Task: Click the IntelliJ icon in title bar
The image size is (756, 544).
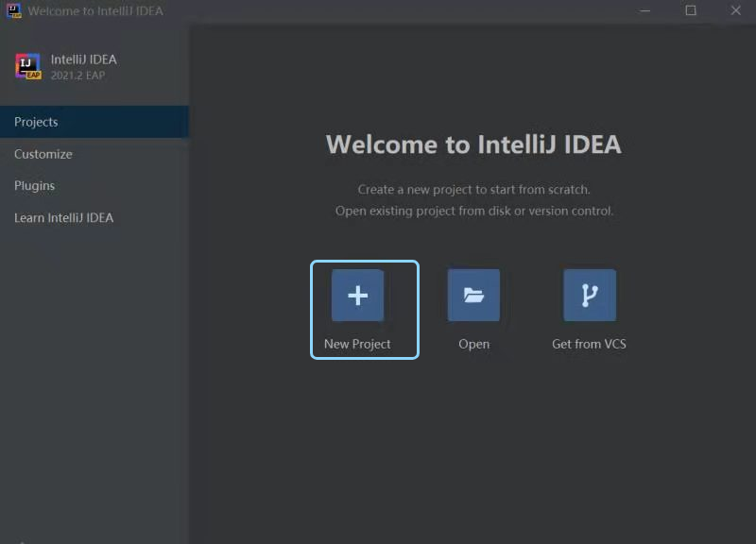Action: point(13,10)
